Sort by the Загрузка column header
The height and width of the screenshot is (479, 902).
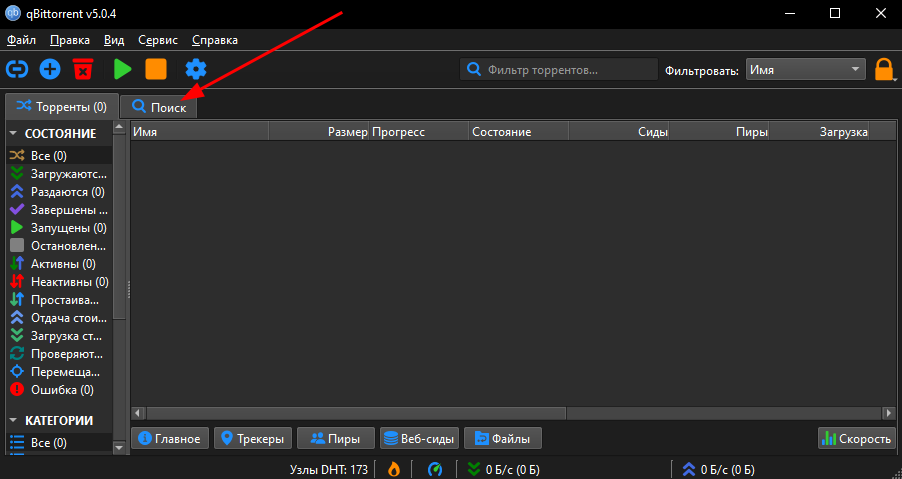point(819,132)
